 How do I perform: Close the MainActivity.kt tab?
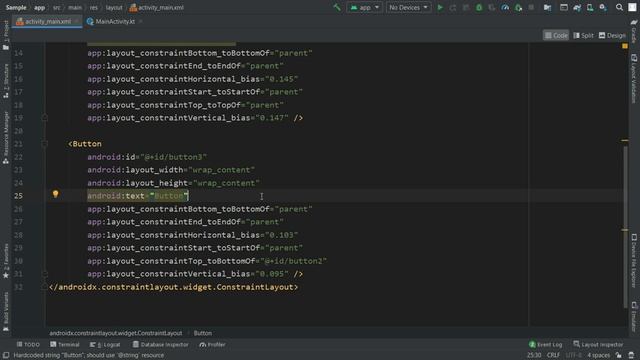(141, 22)
